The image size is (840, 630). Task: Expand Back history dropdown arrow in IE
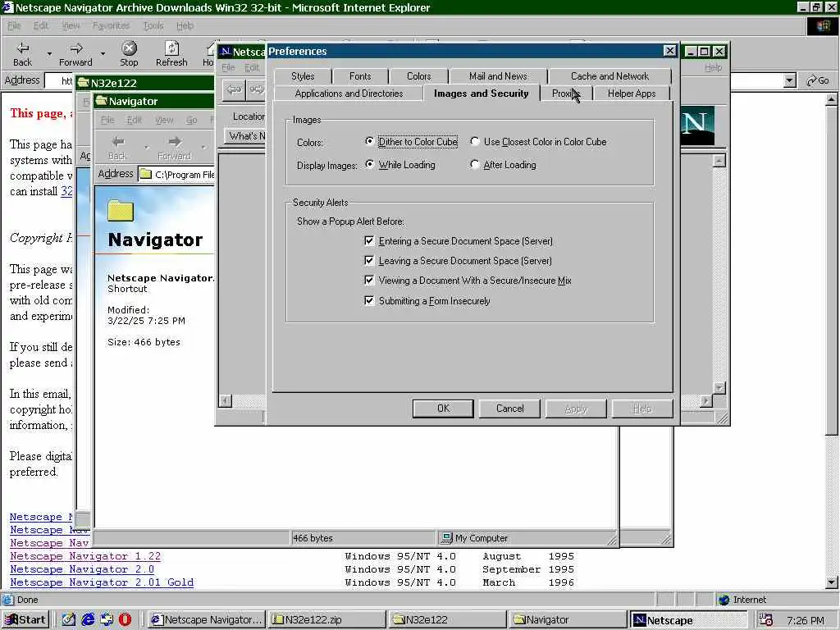point(49,53)
